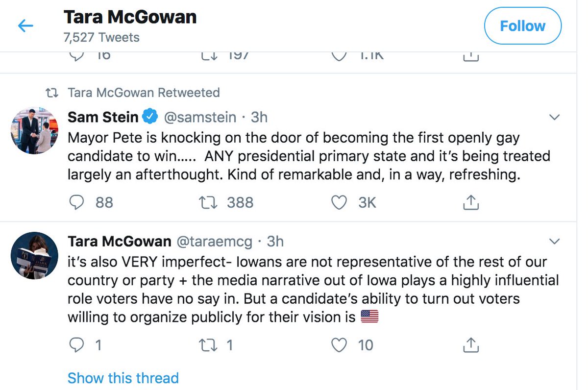This screenshot has height=390, width=588.
Task: Share Sam Stein's tweet
Action: pyautogui.click(x=470, y=202)
